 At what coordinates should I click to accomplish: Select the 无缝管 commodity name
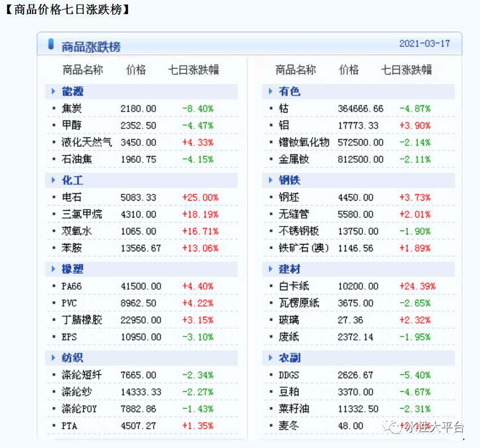[294, 214]
